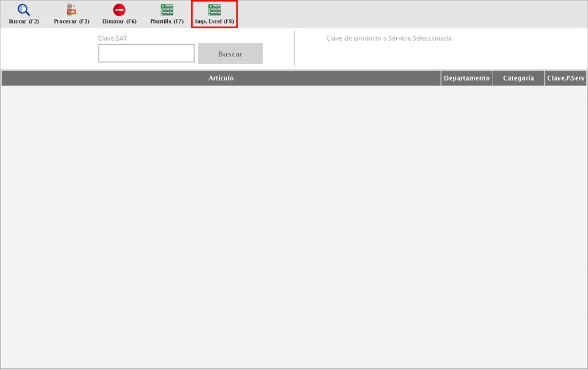Focus the Clave SAT text field
Viewport: 588px width, 370px height.
click(x=146, y=53)
